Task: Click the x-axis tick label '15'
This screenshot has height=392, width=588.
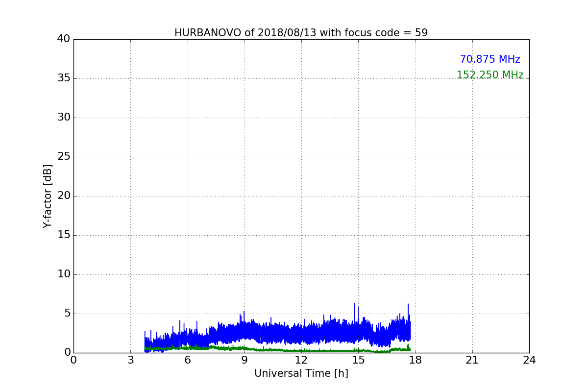Action: [x=358, y=360]
